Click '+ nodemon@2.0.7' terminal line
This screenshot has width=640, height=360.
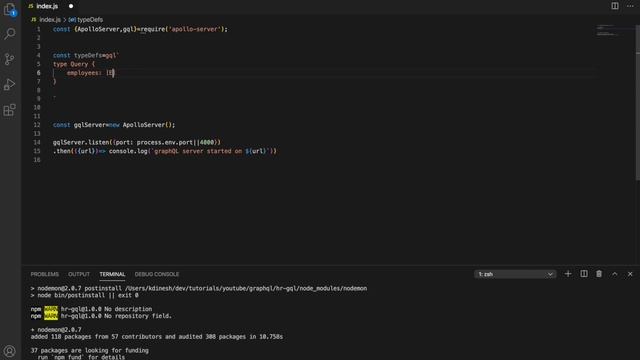[56, 329]
